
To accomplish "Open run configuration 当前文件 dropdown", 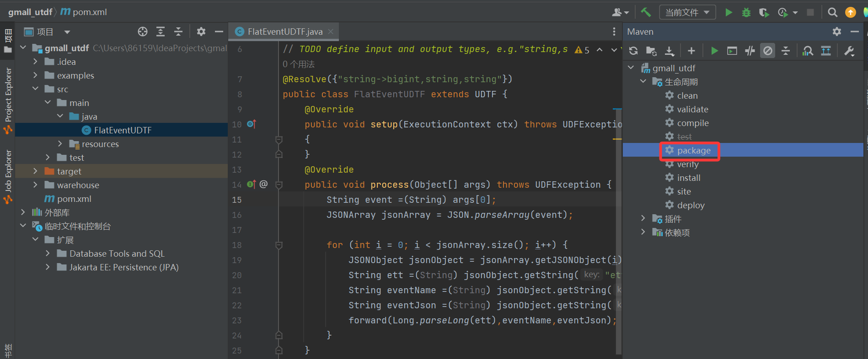I will pos(687,12).
